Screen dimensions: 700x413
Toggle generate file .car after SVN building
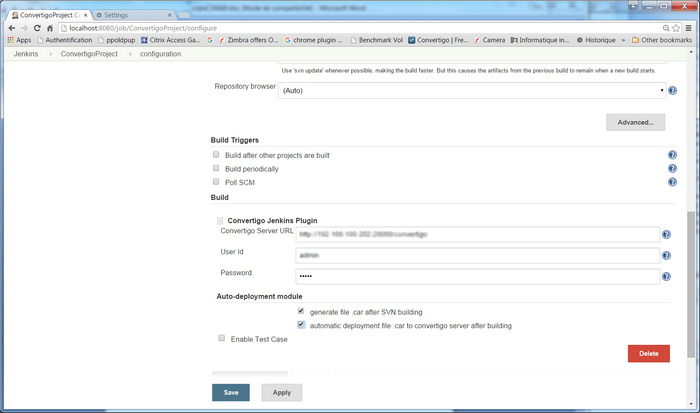(301, 311)
